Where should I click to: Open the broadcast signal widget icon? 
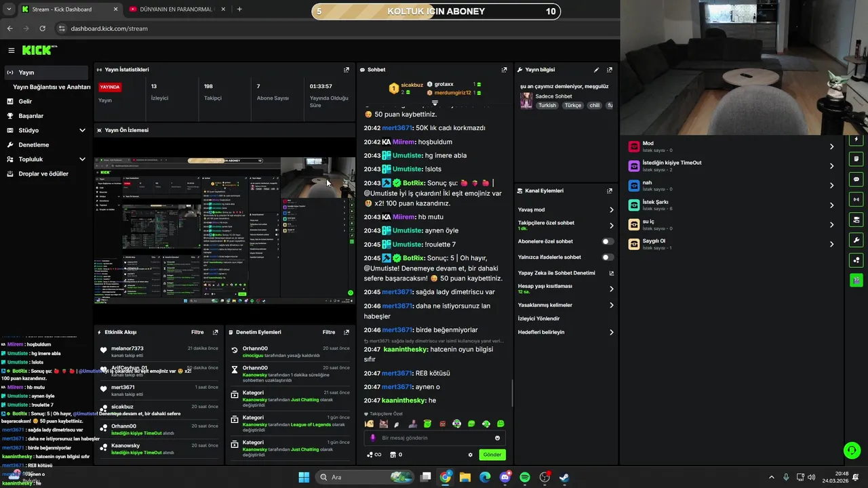click(856, 199)
